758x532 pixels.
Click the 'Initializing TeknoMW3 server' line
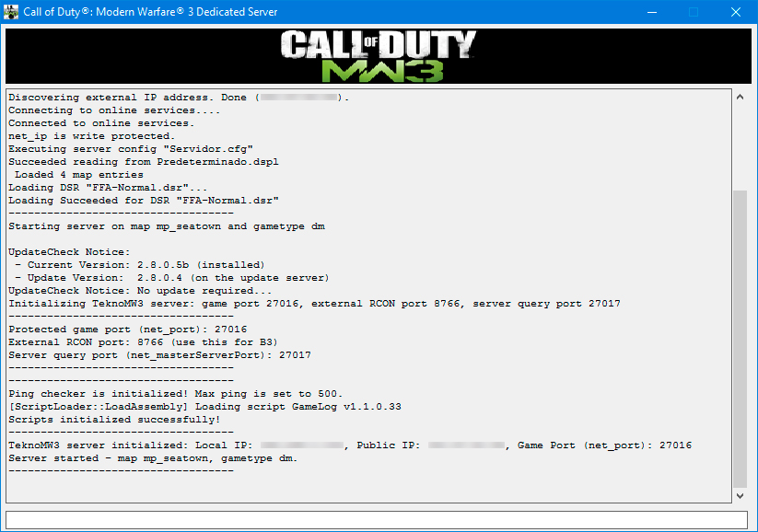pyautogui.click(x=314, y=304)
